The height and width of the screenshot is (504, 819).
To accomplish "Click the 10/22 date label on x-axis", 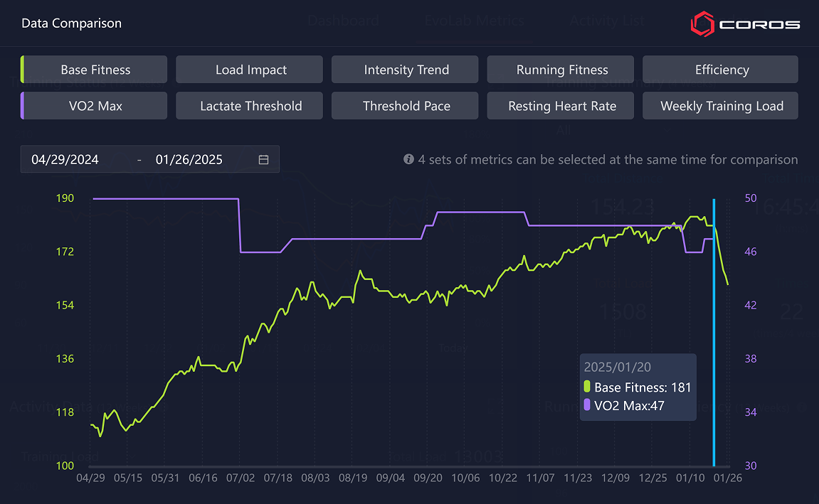I will pos(503,478).
